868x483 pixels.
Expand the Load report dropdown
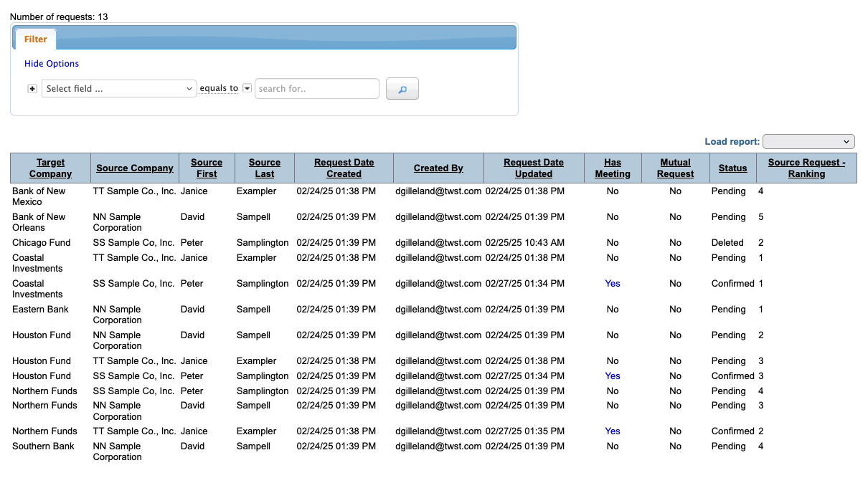[x=808, y=142]
